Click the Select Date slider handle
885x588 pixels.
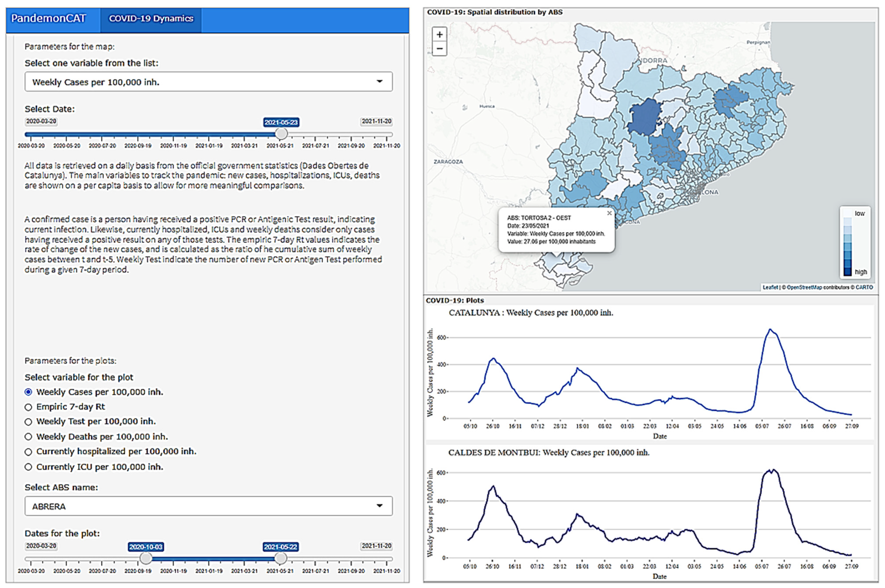click(x=281, y=133)
